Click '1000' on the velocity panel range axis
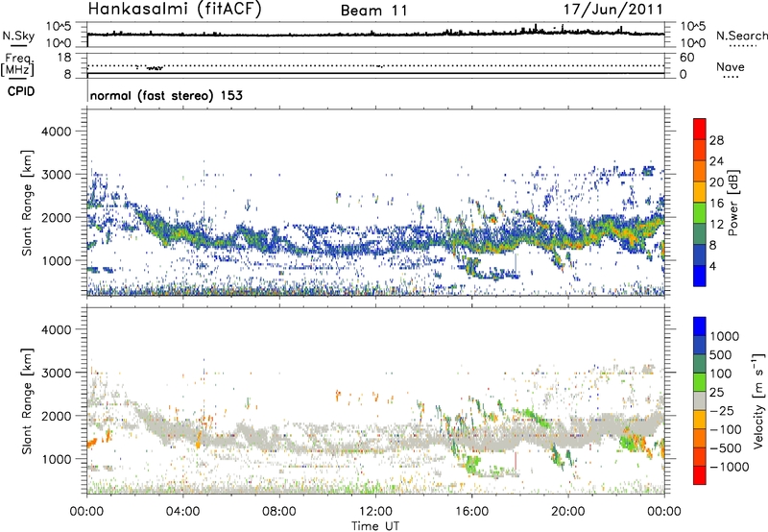Viewport: 768px width, 532px height. 56,459
